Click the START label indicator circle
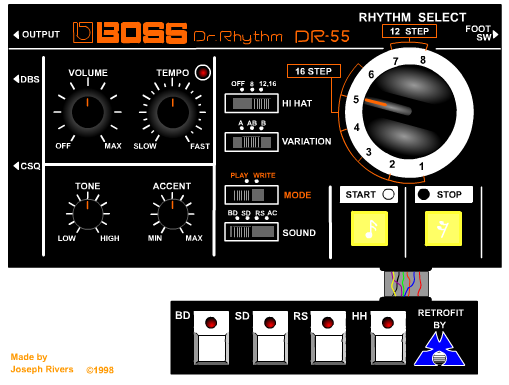This screenshot has height=385, width=509. point(388,194)
